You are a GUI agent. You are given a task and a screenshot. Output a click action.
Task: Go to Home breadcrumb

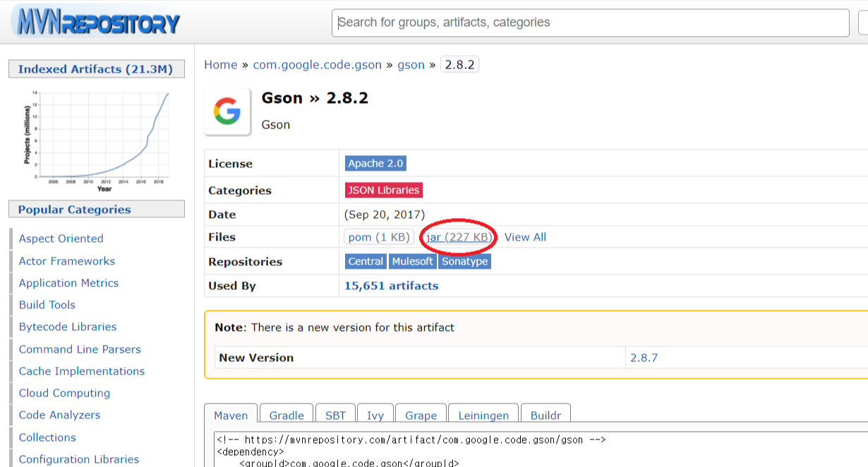pos(221,65)
